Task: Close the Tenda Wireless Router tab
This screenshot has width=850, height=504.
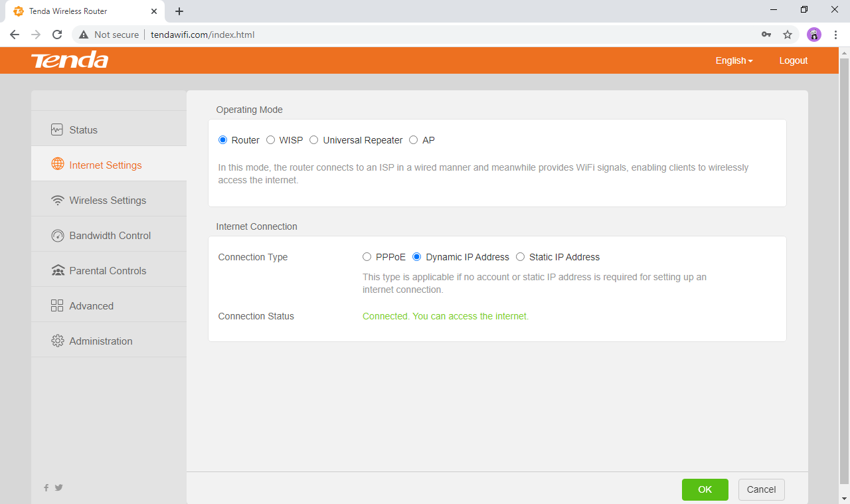Action: tap(154, 11)
